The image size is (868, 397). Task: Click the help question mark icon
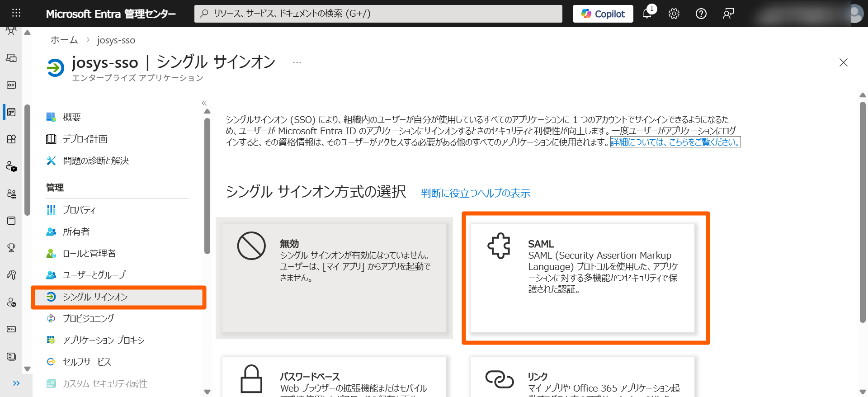(x=701, y=14)
